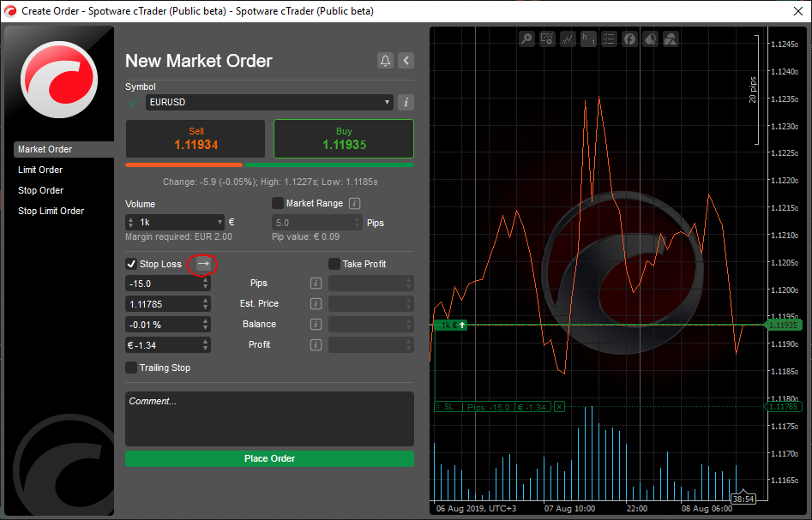The image size is (812, 520).
Task: Switch to the Limit Order tab
Action: click(40, 170)
